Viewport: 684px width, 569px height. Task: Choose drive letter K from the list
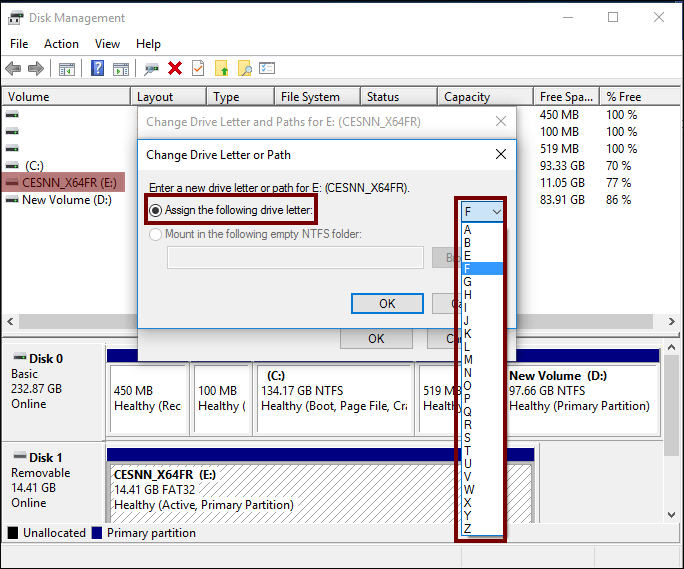click(482, 334)
